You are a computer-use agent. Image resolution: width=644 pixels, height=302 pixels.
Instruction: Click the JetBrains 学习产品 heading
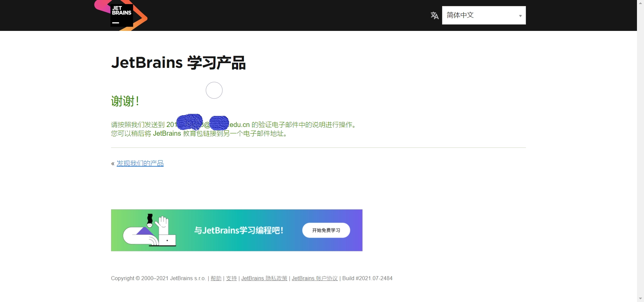point(178,62)
